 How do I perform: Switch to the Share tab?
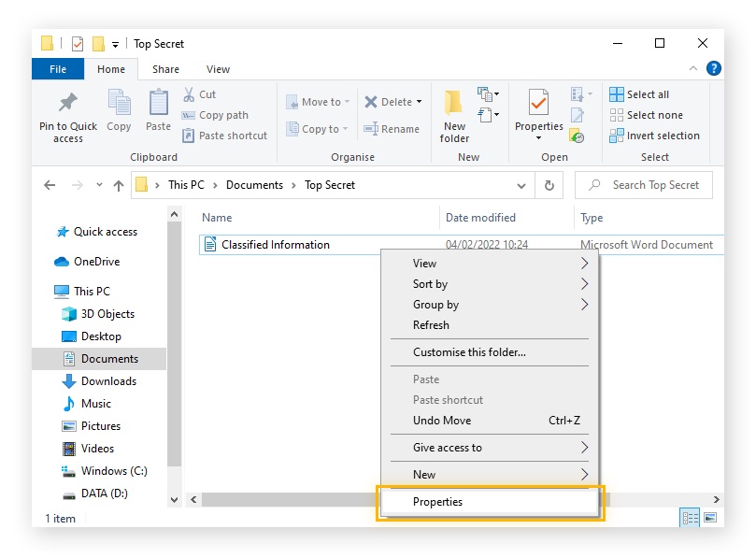pyautogui.click(x=165, y=69)
